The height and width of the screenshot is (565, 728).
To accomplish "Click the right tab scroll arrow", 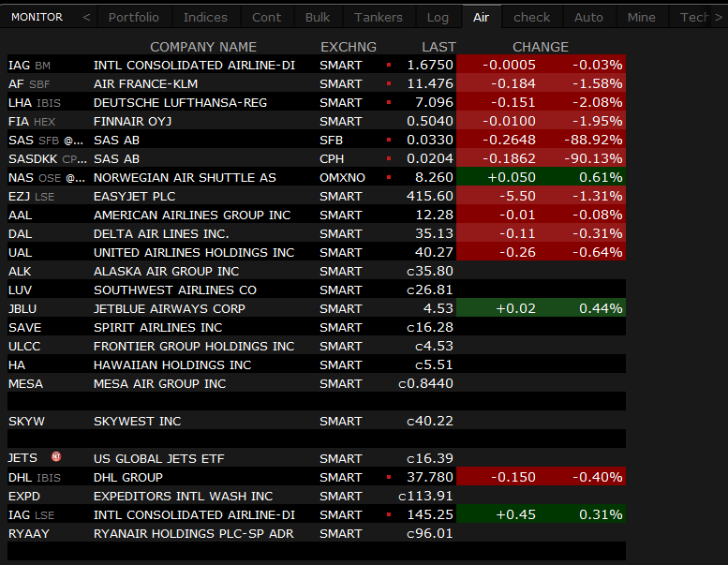I will pyautogui.click(x=719, y=17).
